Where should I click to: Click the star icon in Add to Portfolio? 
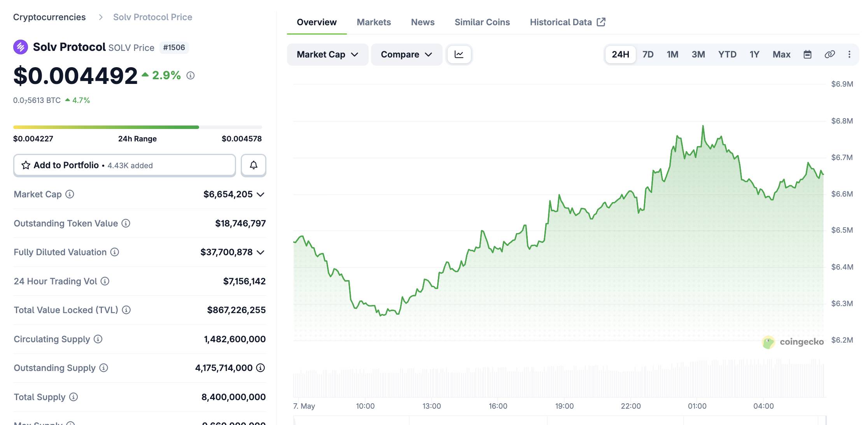tap(26, 165)
